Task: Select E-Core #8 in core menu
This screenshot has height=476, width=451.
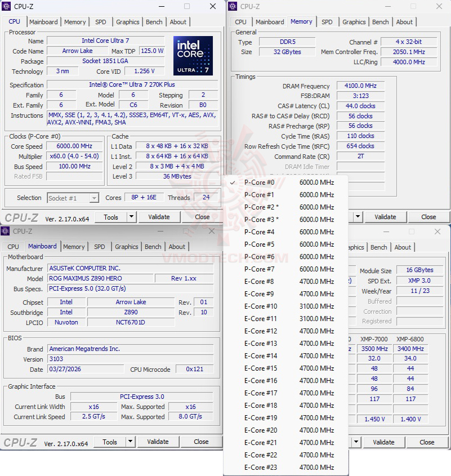Action: [285, 282]
